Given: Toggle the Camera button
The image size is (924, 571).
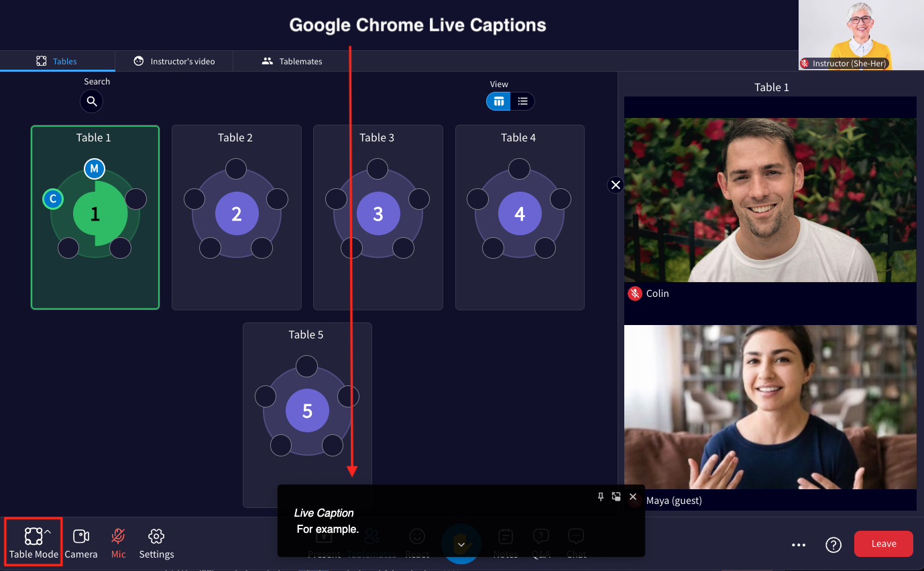Looking at the screenshot, I should (x=81, y=544).
